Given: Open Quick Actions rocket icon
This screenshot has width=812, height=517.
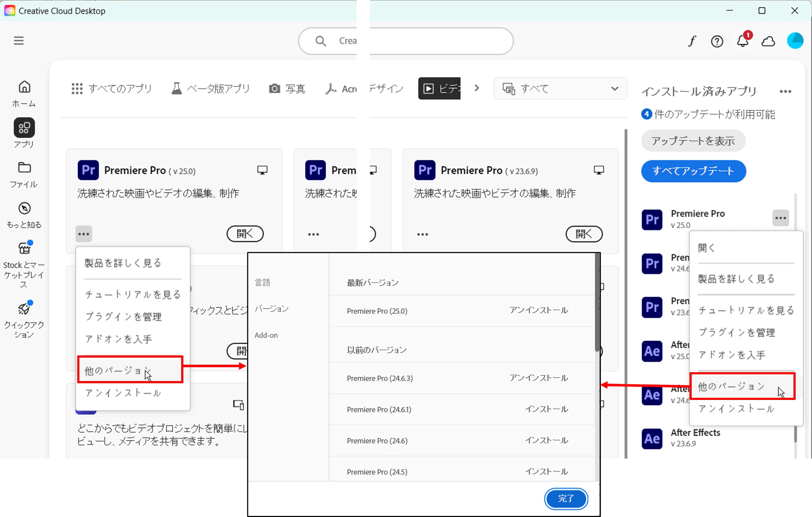Looking at the screenshot, I should [x=24, y=308].
